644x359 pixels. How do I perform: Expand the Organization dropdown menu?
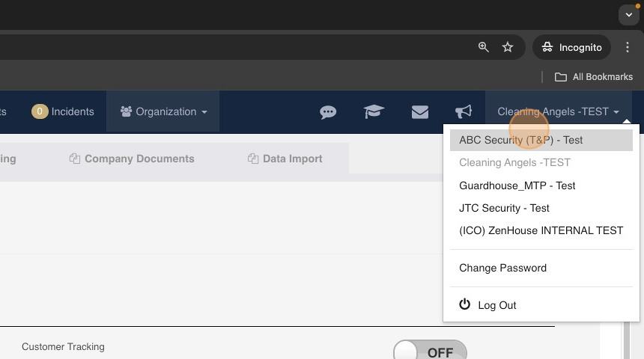pos(163,111)
